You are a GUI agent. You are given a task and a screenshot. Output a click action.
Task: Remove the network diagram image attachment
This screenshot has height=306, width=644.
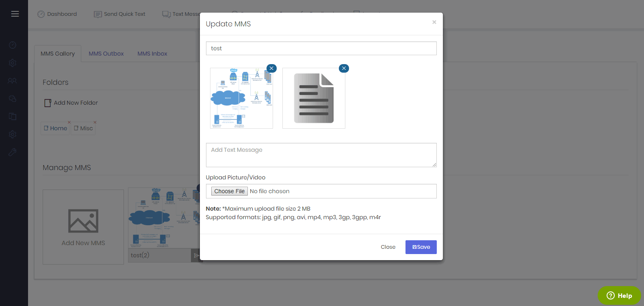point(271,68)
